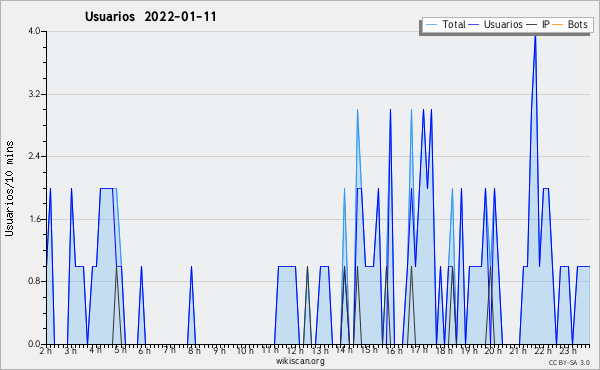The height and width of the screenshot is (370, 600).
Task: Click the light blue Total legend line
Action: point(431,24)
